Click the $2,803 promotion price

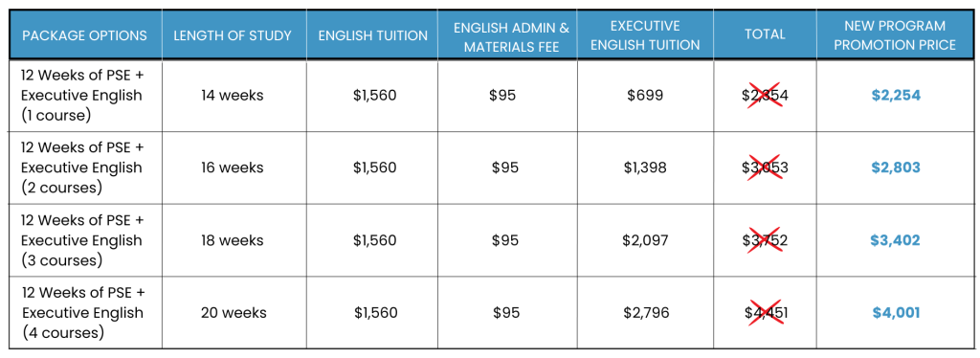coord(896,168)
